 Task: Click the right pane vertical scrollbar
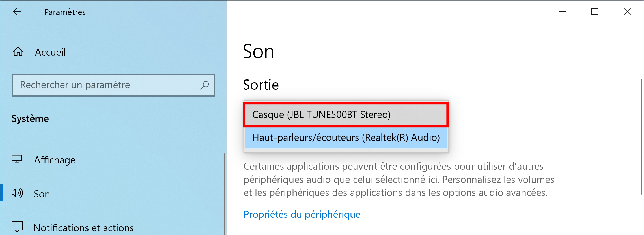point(641,137)
